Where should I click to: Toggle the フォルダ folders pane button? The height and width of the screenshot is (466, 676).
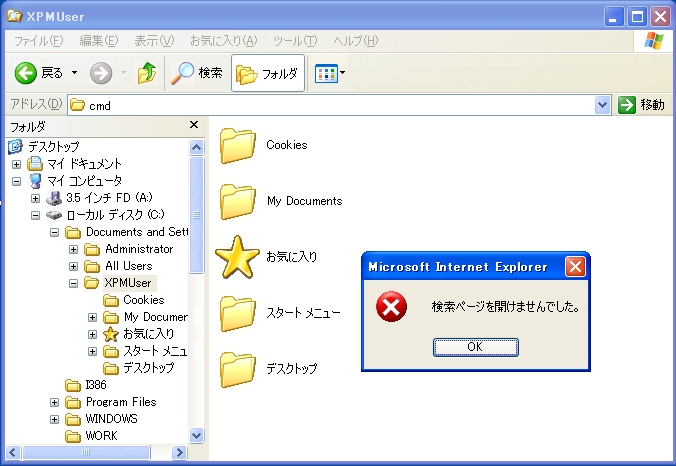tap(268, 73)
